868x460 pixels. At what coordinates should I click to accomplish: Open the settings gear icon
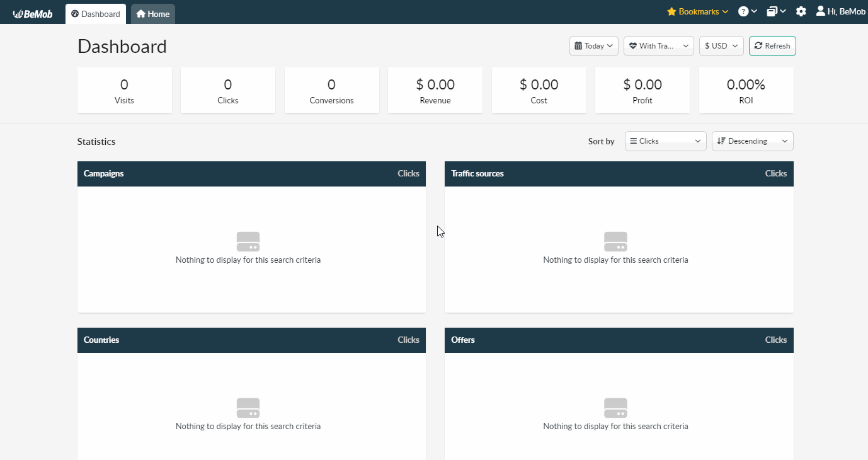pos(801,11)
